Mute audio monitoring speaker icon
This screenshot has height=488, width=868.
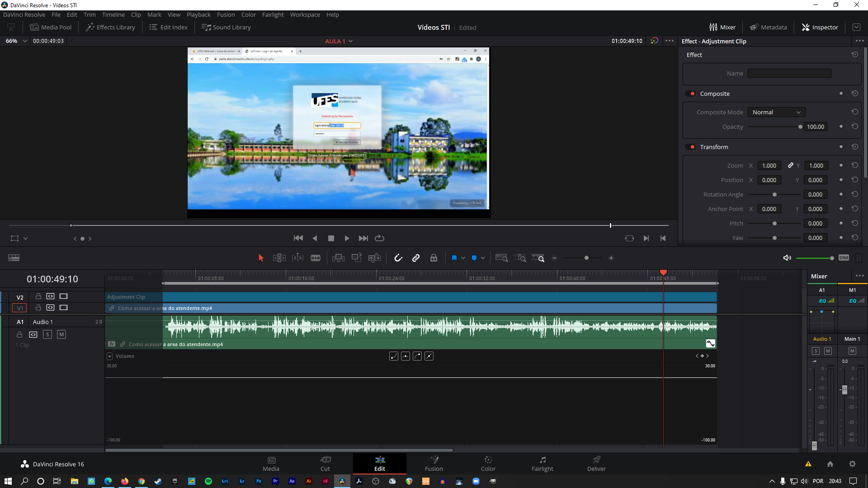pyautogui.click(x=787, y=258)
